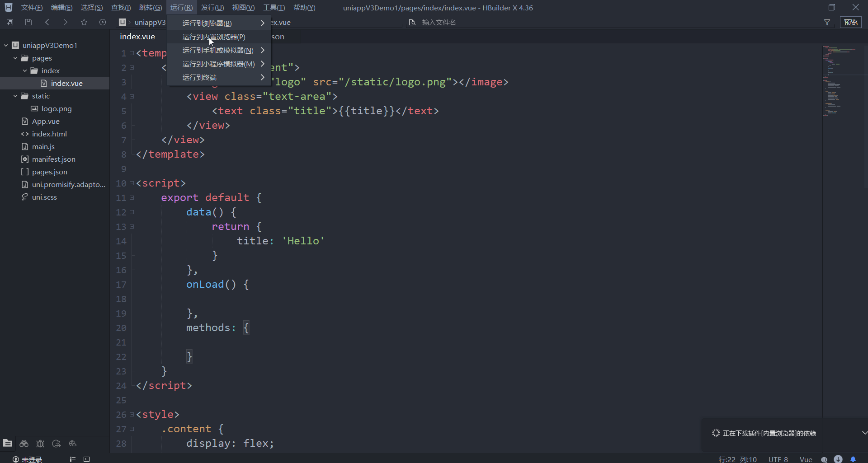
Task: Click the new file toolbar icon
Action: point(10,22)
